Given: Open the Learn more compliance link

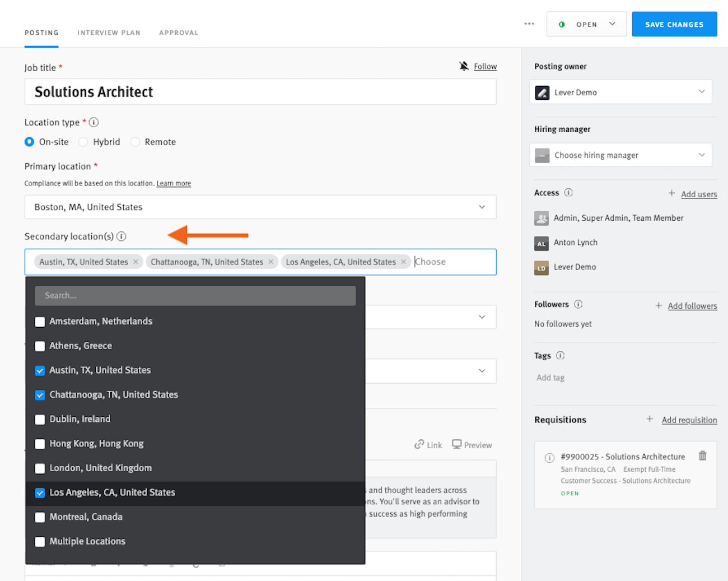Looking at the screenshot, I should pyautogui.click(x=174, y=183).
